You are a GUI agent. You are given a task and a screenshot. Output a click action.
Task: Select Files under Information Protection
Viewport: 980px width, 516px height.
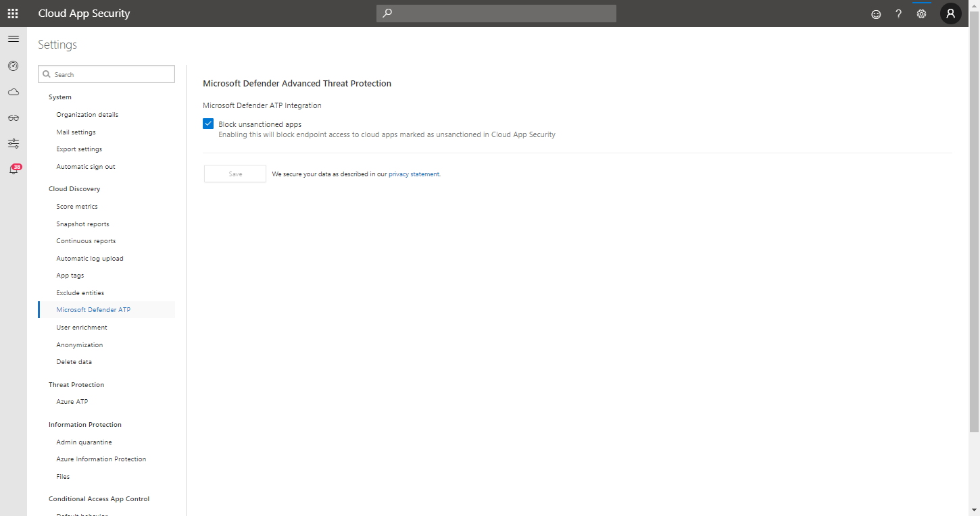pos(63,477)
